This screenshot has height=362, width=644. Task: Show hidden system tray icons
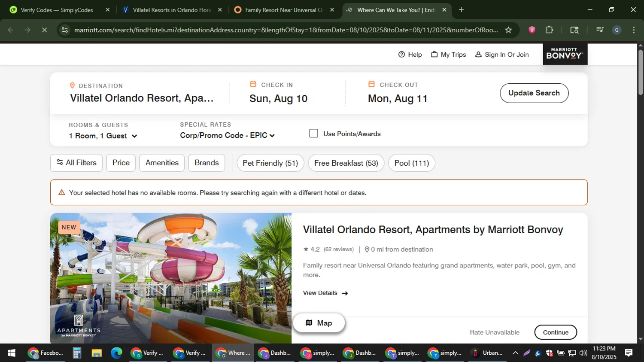click(515, 353)
